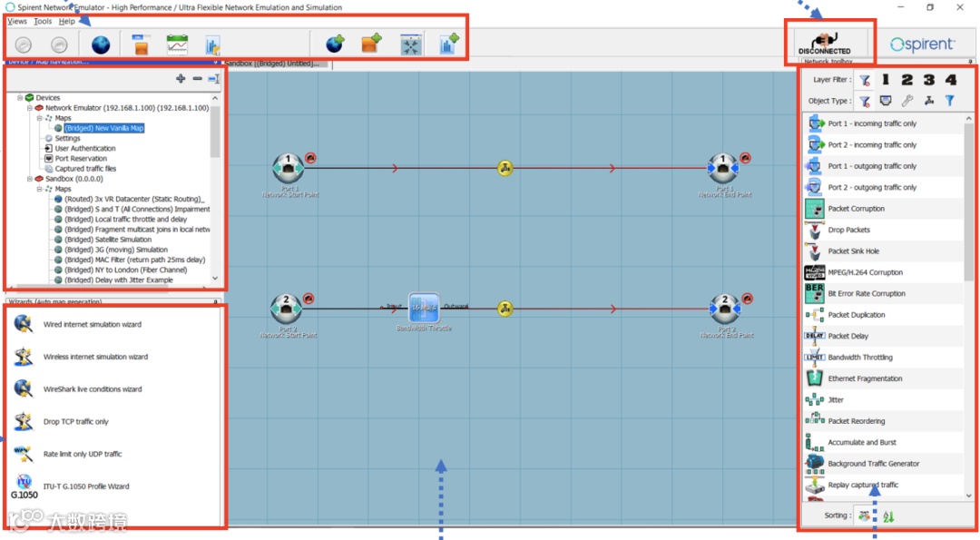This screenshot has height=540, width=980.
Task: Toggle Object Type port filter
Action: pos(886,101)
